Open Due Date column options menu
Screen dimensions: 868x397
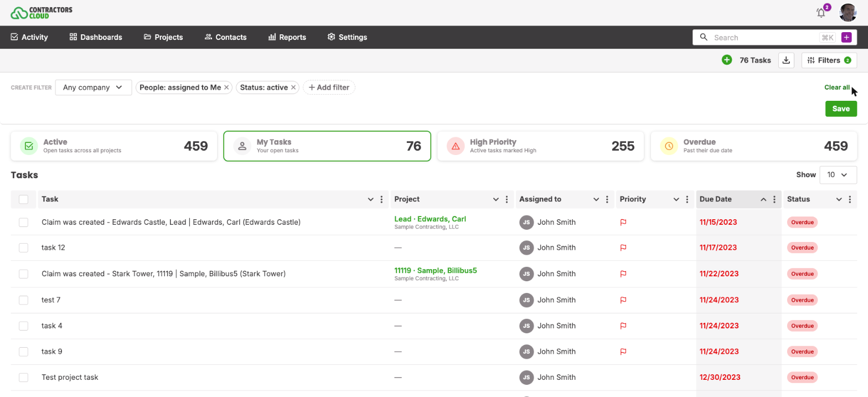(774, 199)
